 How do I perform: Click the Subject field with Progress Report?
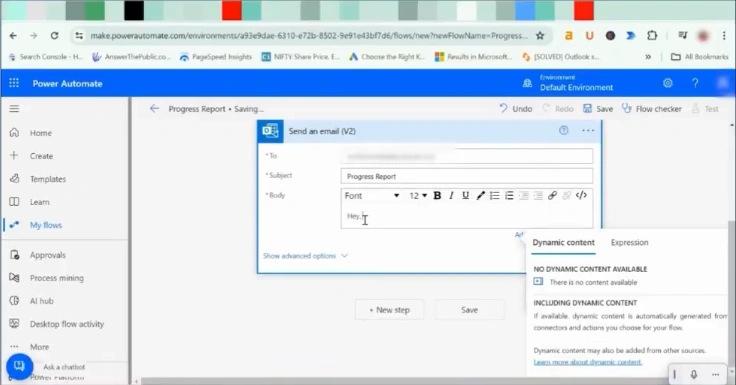click(467, 177)
